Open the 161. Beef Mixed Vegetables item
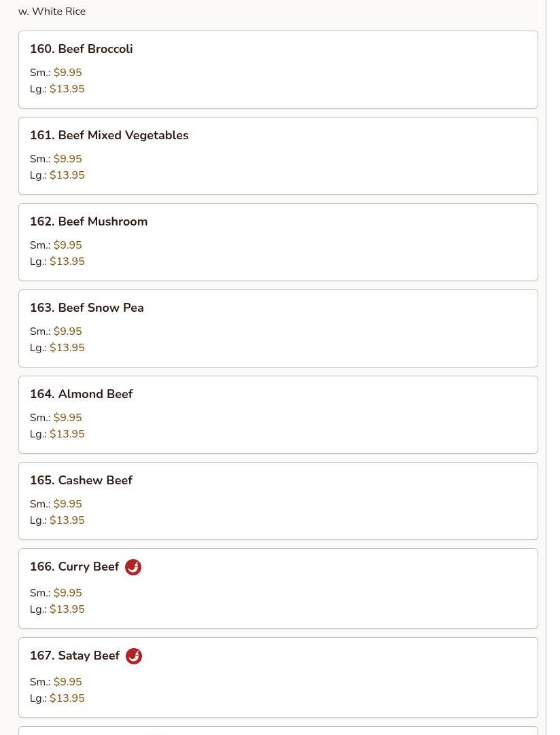The image size is (560, 735). [109, 135]
